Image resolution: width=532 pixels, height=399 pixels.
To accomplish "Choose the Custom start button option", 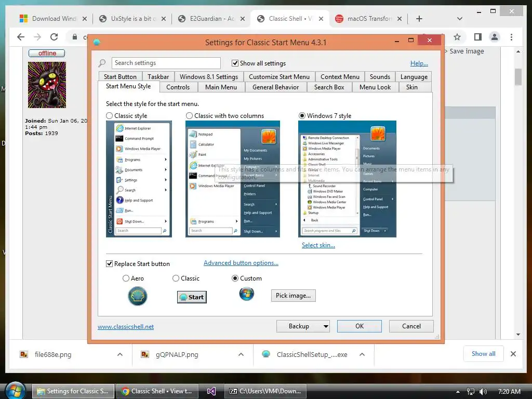I will (x=235, y=278).
